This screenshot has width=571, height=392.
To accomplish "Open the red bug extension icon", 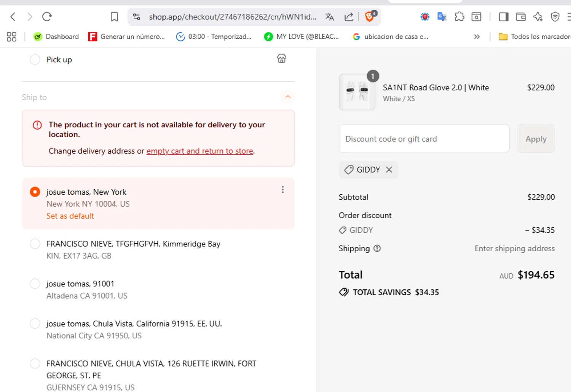I will pos(425,17).
